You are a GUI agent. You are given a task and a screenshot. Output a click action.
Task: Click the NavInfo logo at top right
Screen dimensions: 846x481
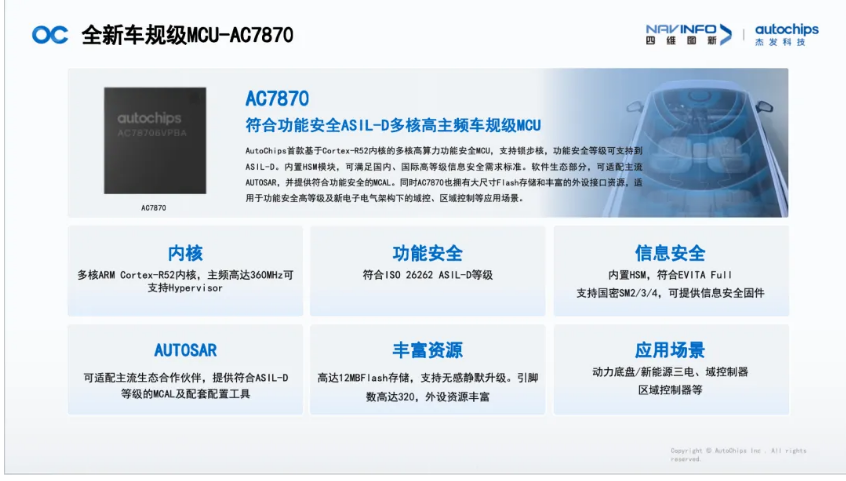(687, 34)
